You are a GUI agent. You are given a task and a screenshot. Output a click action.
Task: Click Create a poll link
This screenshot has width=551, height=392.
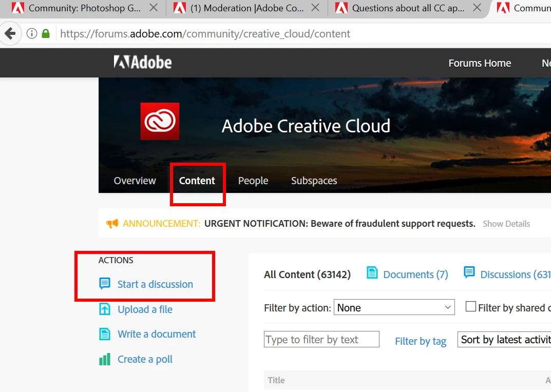[x=145, y=359]
